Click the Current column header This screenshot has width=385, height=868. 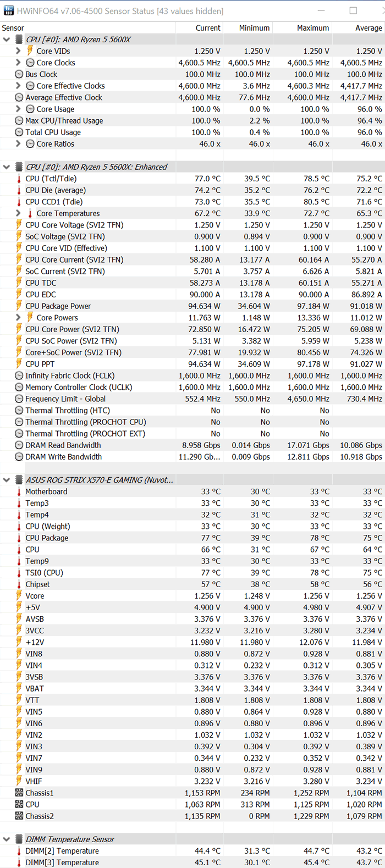click(x=207, y=28)
